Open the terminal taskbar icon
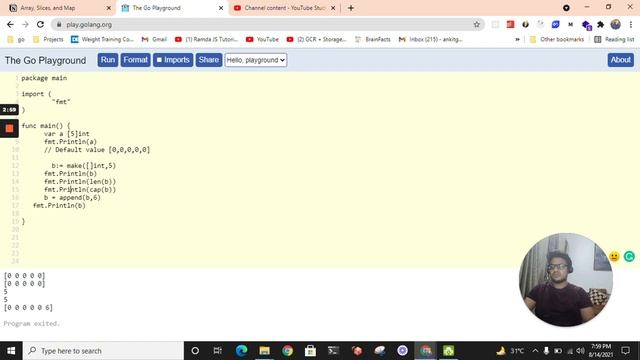 pyautogui.click(x=333, y=351)
